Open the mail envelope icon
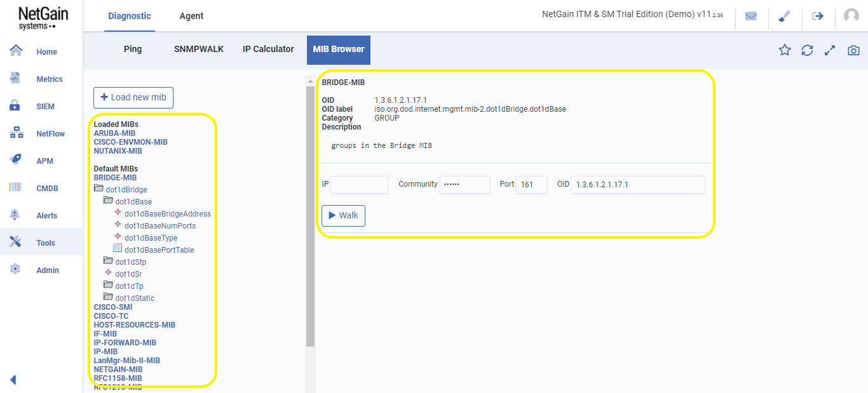Viewport: 868px width, 393px height. pos(751,16)
